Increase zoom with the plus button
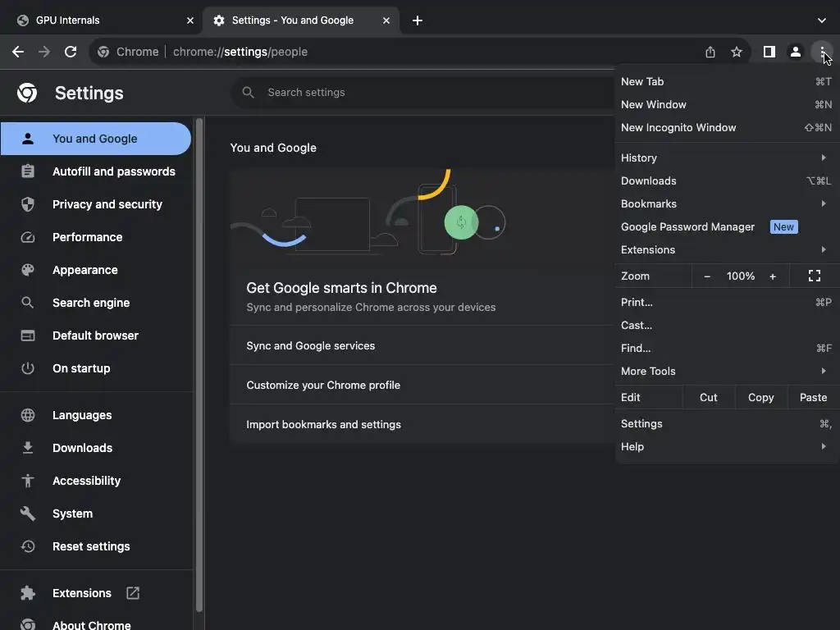 coord(773,276)
